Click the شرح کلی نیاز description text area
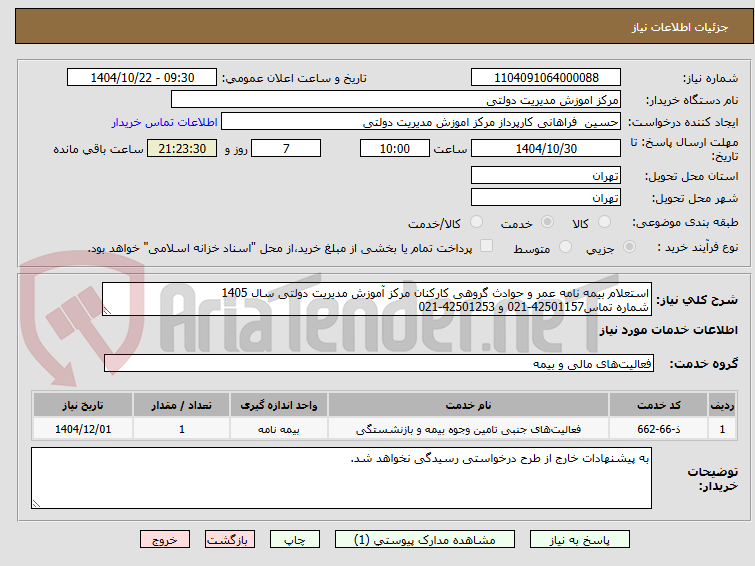 tap(377, 299)
